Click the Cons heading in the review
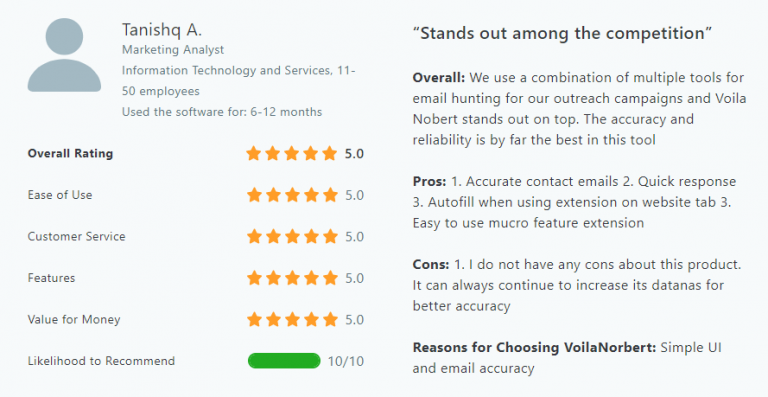Viewport: 768px width, 397px height. click(431, 265)
